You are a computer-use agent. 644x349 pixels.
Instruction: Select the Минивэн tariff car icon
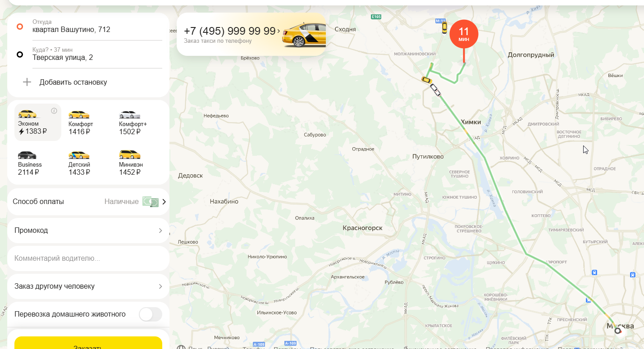(130, 154)
